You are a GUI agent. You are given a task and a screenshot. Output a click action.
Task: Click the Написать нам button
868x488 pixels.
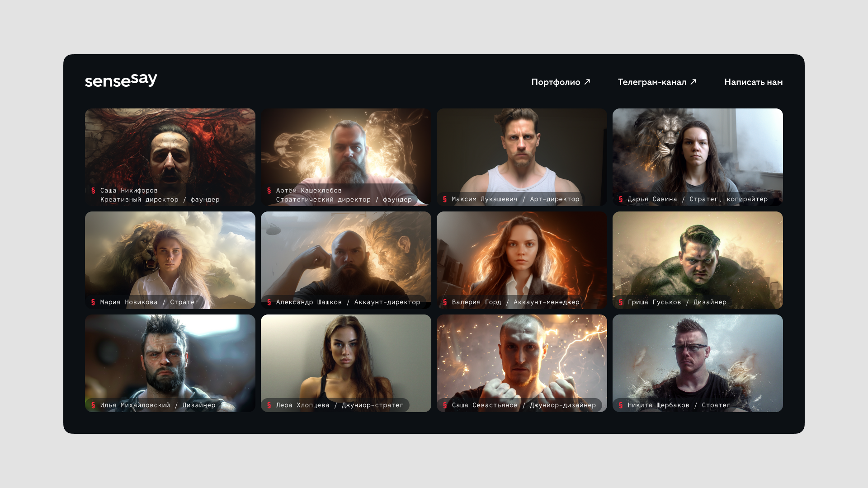[x=753, y=82]
